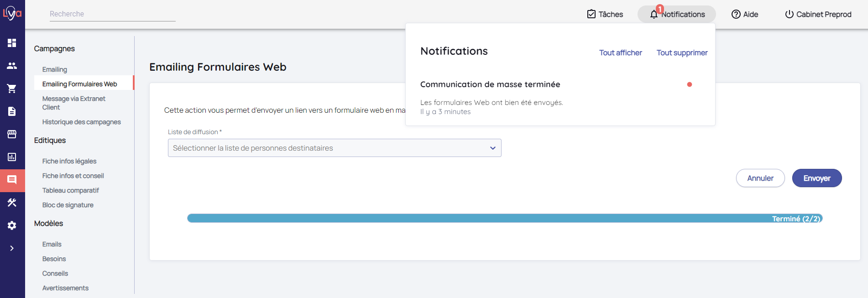Click the notifications bell icon
The width and height of the screenshot is (868, 298).
pos(654,14)
